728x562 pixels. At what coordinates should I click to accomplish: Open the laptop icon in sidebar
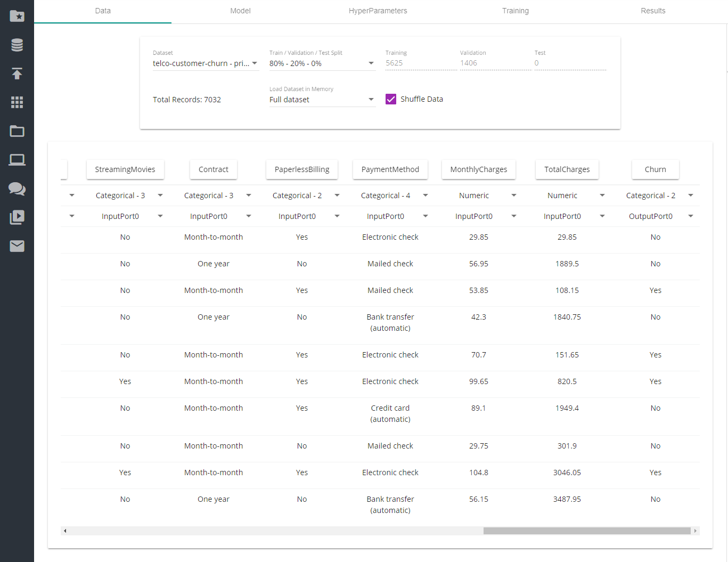coord(17,160)
